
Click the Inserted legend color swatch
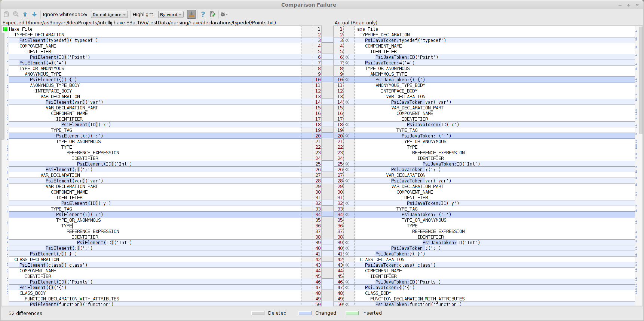point(352,313)
